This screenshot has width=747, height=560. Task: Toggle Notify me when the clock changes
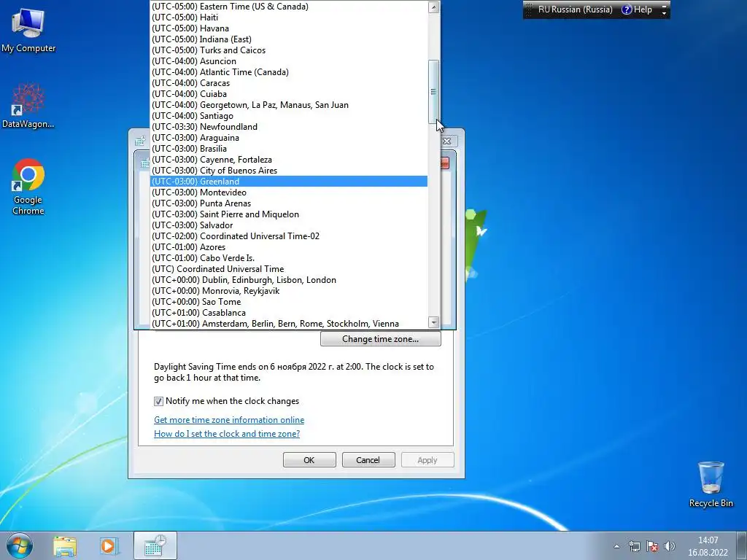[158, 401]
